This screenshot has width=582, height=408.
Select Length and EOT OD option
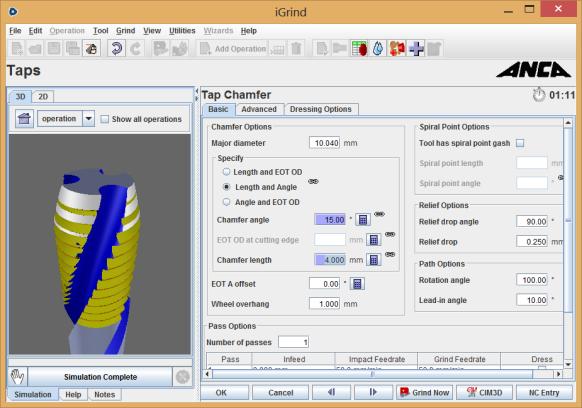226,172
